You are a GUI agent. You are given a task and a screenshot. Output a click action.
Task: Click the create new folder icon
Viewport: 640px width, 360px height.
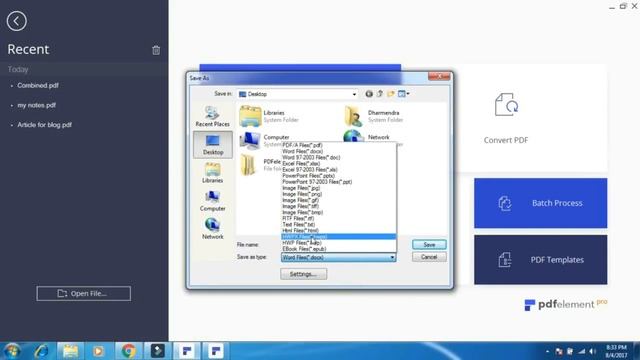coord(391,94)
